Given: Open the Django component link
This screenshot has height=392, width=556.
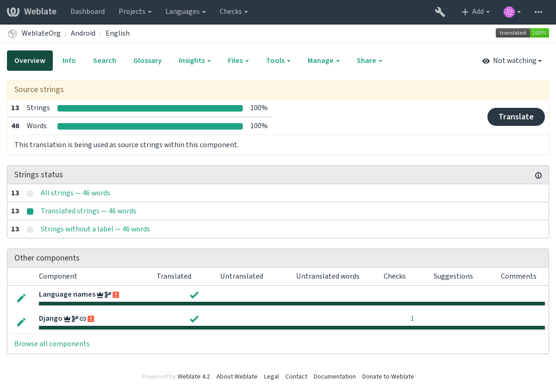Looking at the screenshot, I should pyautogui.click(x=51, y=318).
